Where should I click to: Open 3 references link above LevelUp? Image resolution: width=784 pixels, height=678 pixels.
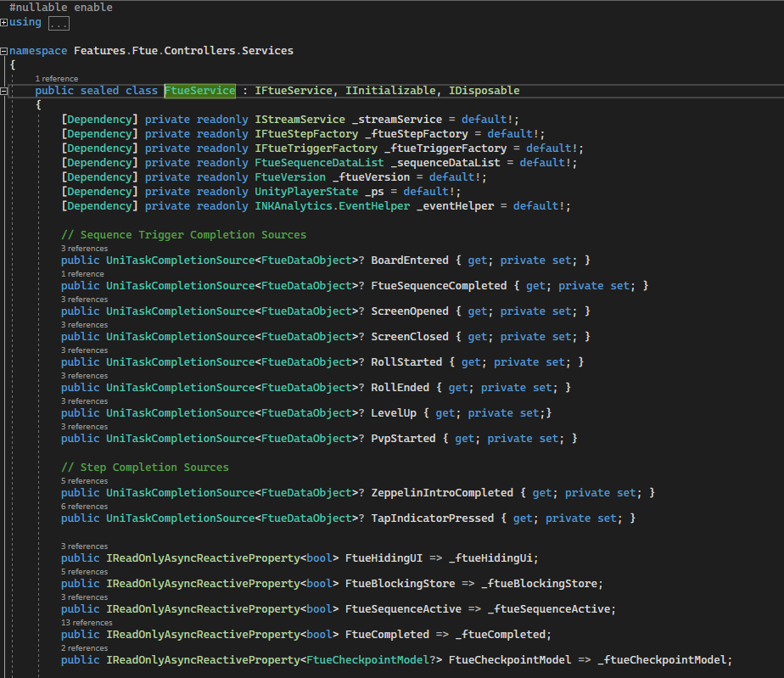pyautogui.click(x=85, y=401)
